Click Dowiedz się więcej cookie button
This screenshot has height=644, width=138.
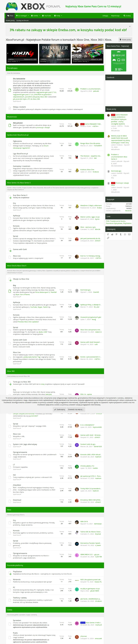click(76, 409)
